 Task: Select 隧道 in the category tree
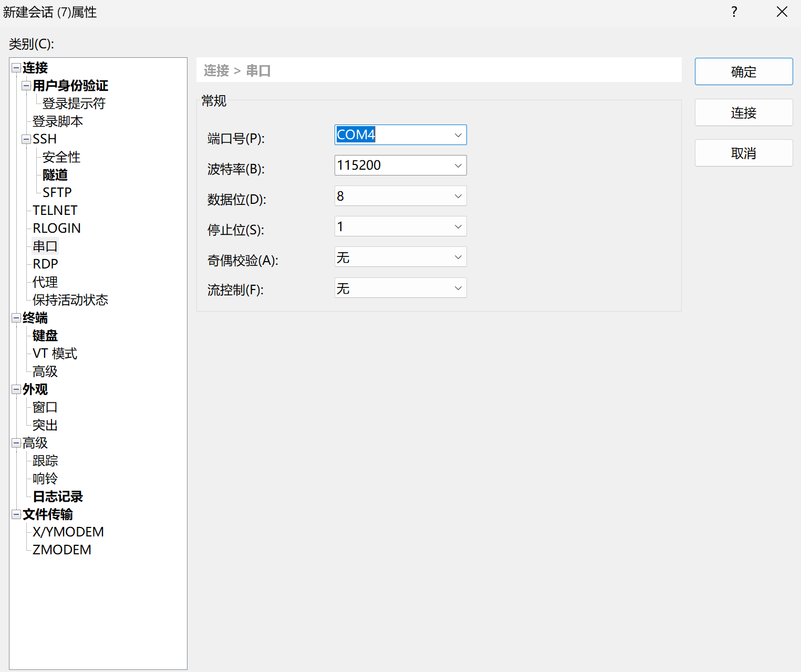55,175
